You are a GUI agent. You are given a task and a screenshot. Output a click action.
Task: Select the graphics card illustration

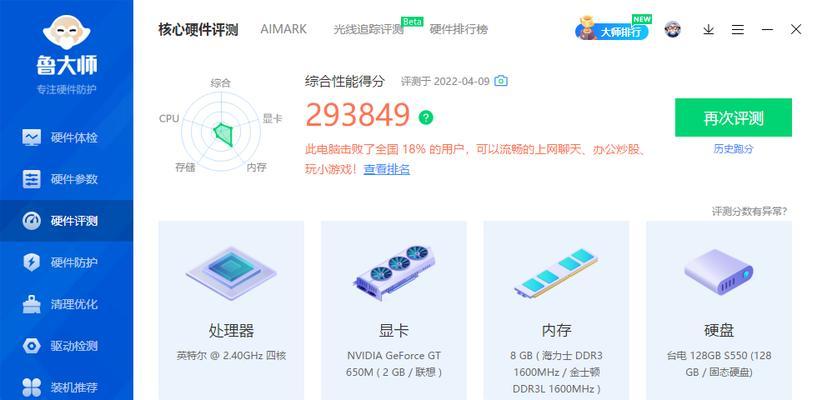tap(394, 272)
